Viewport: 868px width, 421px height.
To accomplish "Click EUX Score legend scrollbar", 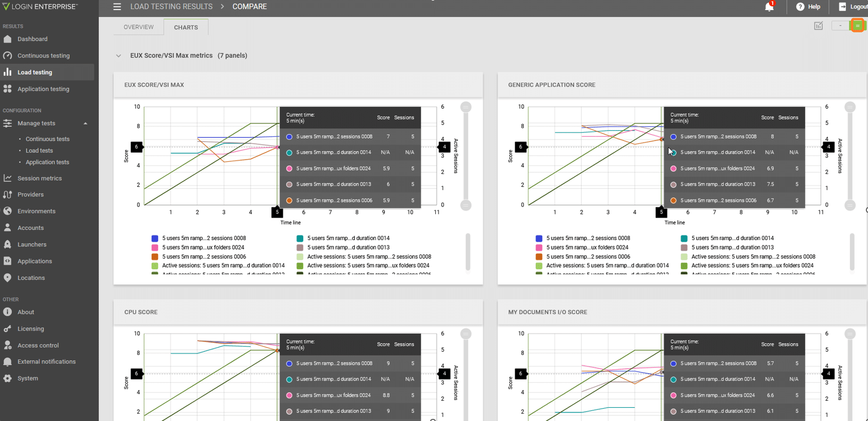I will [x=468, y=252].
